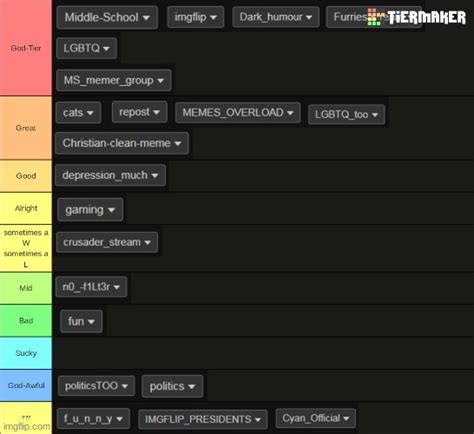Image resolution: width=474 pixels, height=434 pixels.
Task: Open the f_u_n_n_y dropdown
Action: (93, 419)
